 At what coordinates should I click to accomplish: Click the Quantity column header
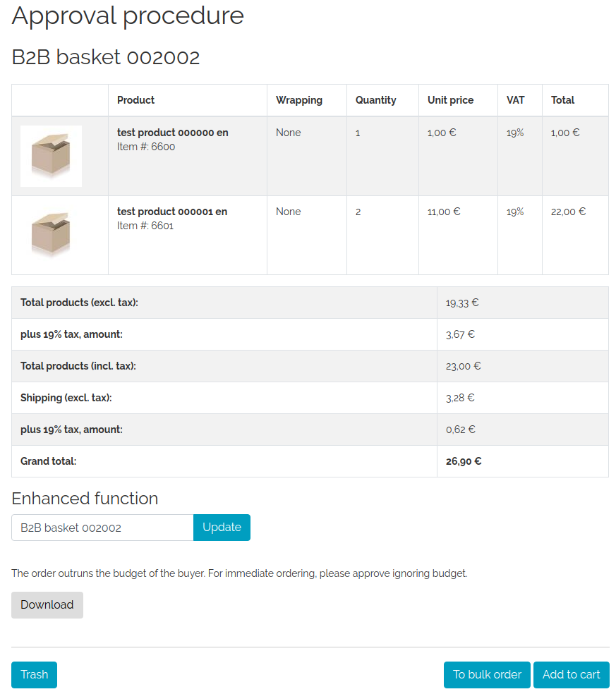coord(376,100)
